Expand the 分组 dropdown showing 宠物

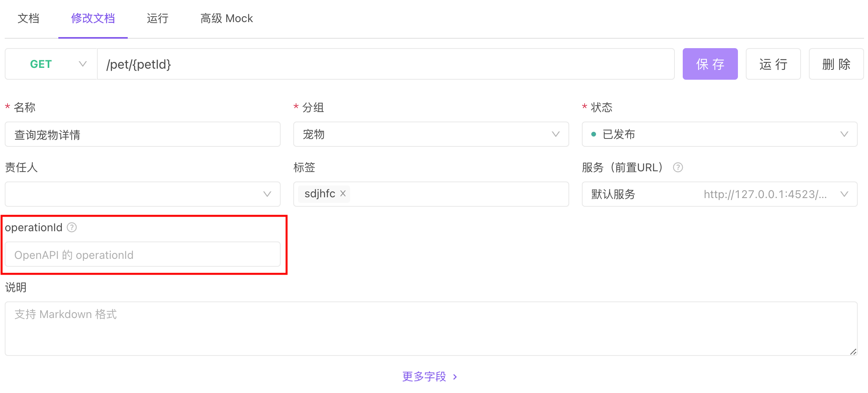click(x=431, y=134)
